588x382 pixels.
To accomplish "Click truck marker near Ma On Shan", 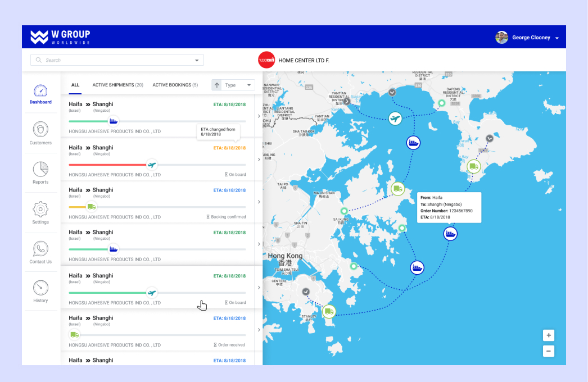I will tap(397, 189).
